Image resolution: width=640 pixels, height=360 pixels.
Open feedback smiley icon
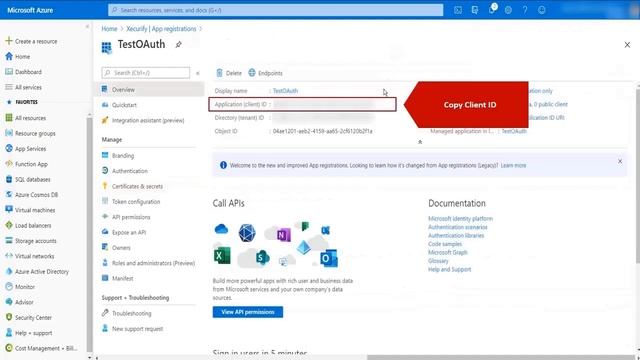click(542, 10)
